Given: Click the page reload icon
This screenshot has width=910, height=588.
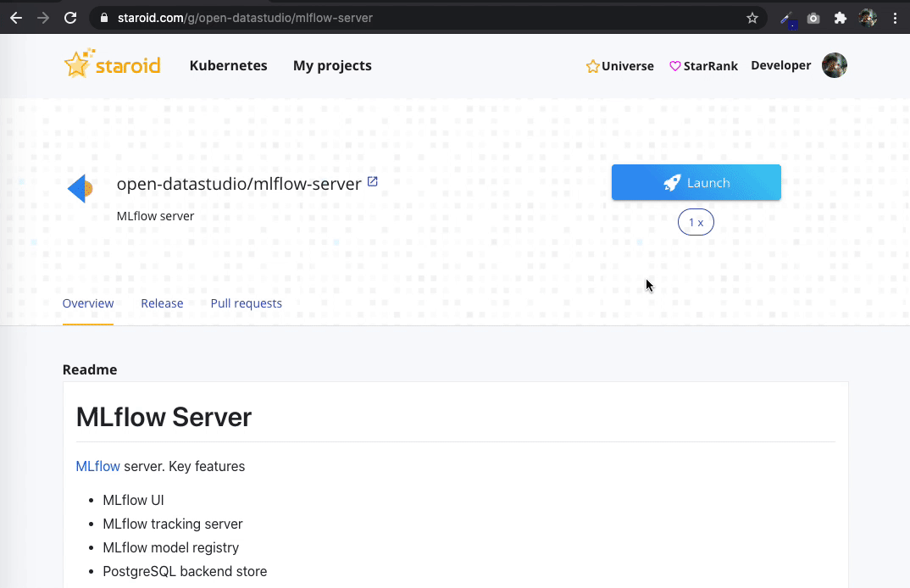Looking at the screenshot, I should pyautogui.click(x=70, y=17).
